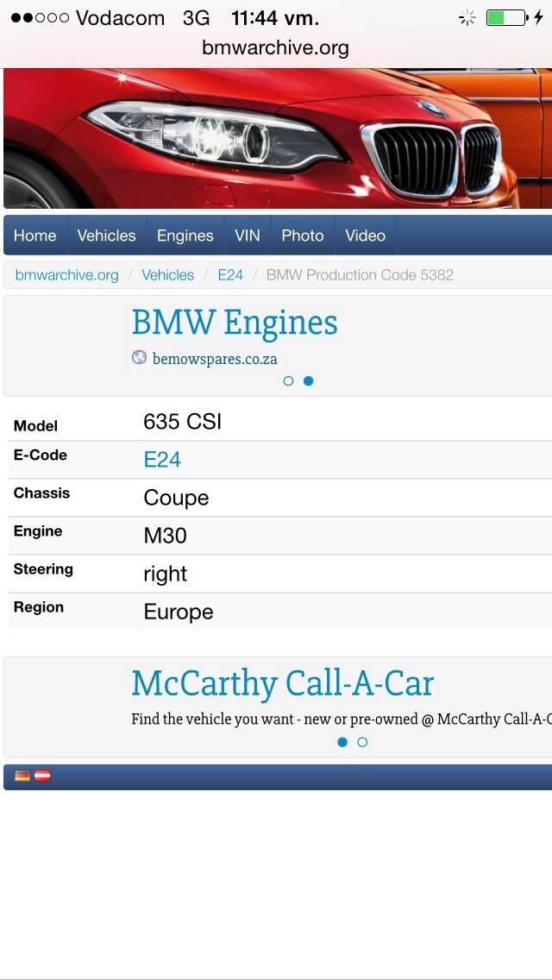Tap the bmwarchive.org address bar

pyautogui.click(x=276, y=48)
